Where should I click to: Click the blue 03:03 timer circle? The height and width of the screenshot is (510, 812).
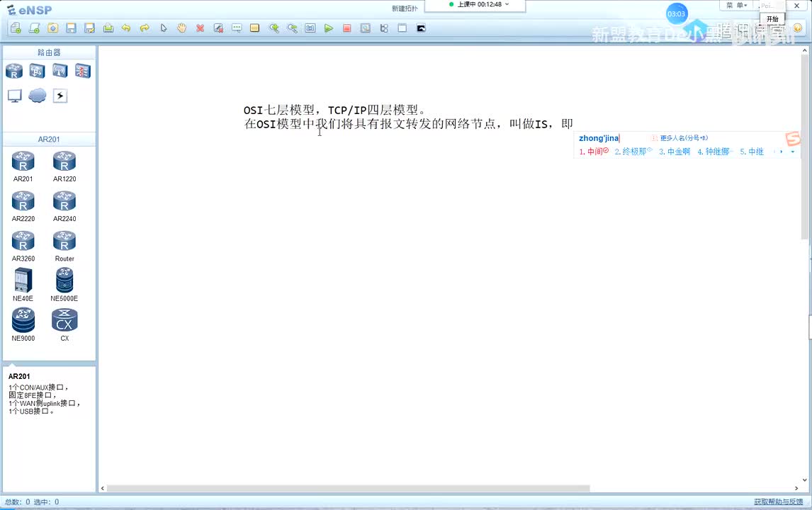(x=677, y=14)
